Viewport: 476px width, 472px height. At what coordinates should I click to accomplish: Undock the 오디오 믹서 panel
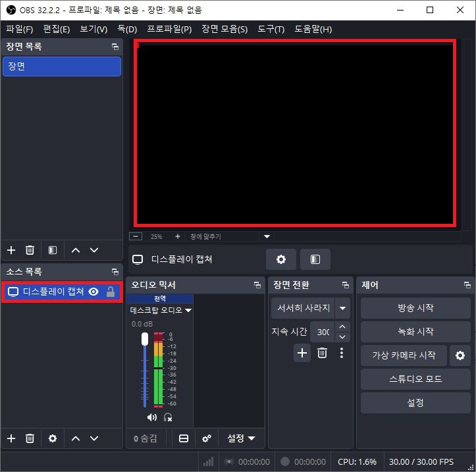257,285
